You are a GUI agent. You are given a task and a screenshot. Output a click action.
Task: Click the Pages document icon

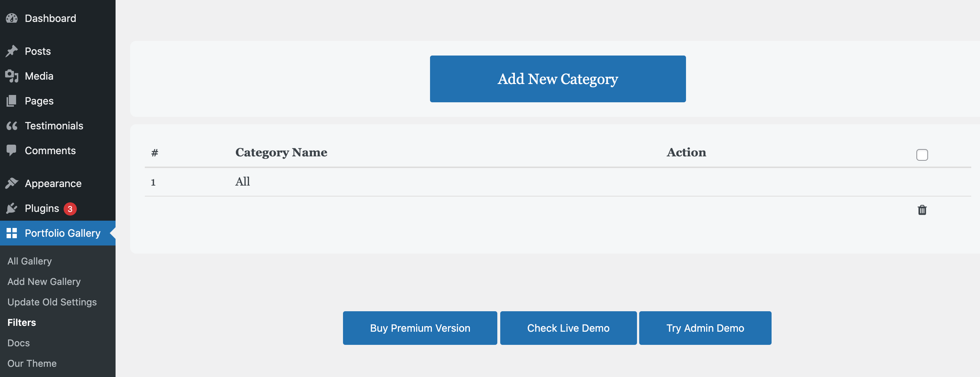coord(12,101)
